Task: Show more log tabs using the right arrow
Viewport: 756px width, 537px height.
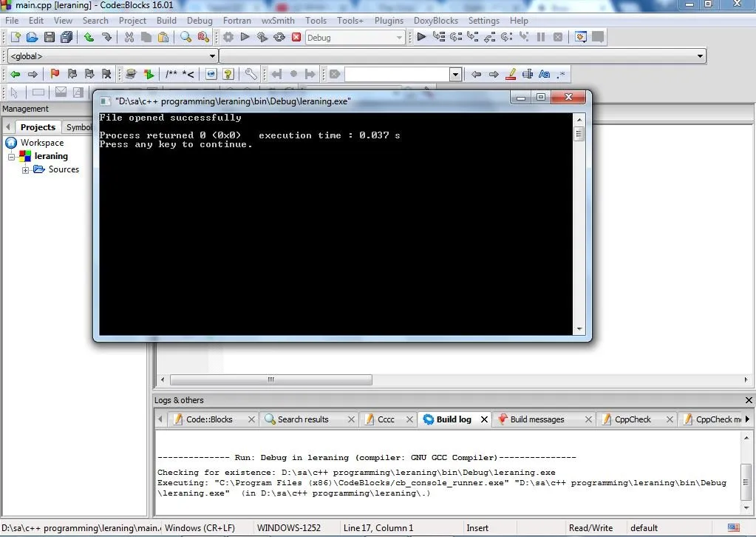Action: [747, 419]
